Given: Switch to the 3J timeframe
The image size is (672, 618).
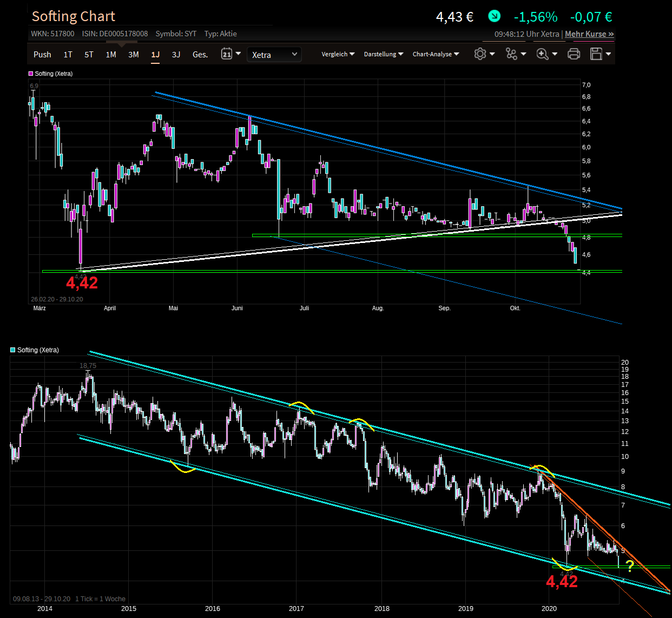Looking at the screenshot, I should [x=176, y=54].
